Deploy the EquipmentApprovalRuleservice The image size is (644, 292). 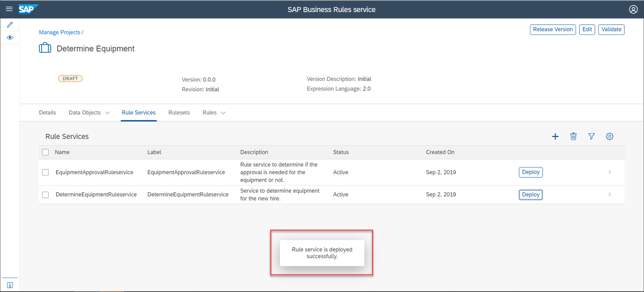tap(531, 172)
